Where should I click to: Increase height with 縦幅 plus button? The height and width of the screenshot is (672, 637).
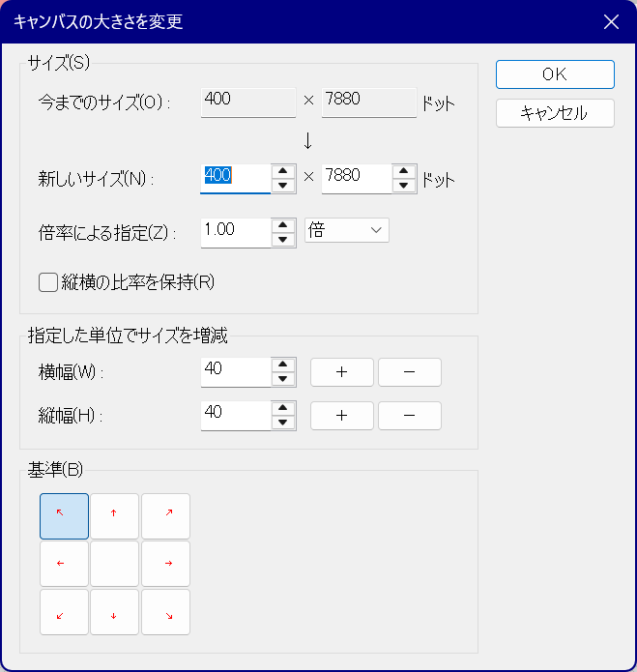point(342,415)
